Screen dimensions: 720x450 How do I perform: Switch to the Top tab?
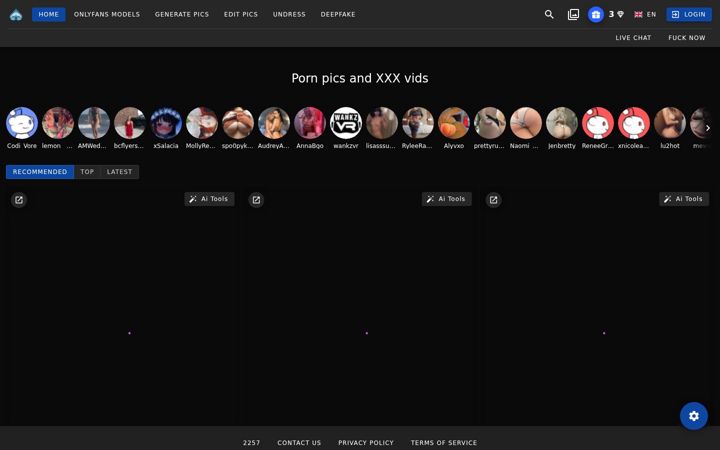pos(87,172)
